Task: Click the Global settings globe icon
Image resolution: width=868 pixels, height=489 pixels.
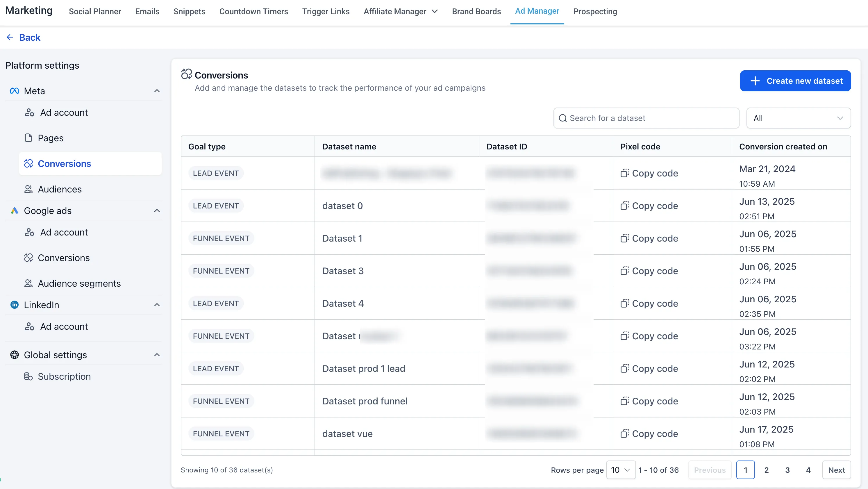Action: coord(14,355)
